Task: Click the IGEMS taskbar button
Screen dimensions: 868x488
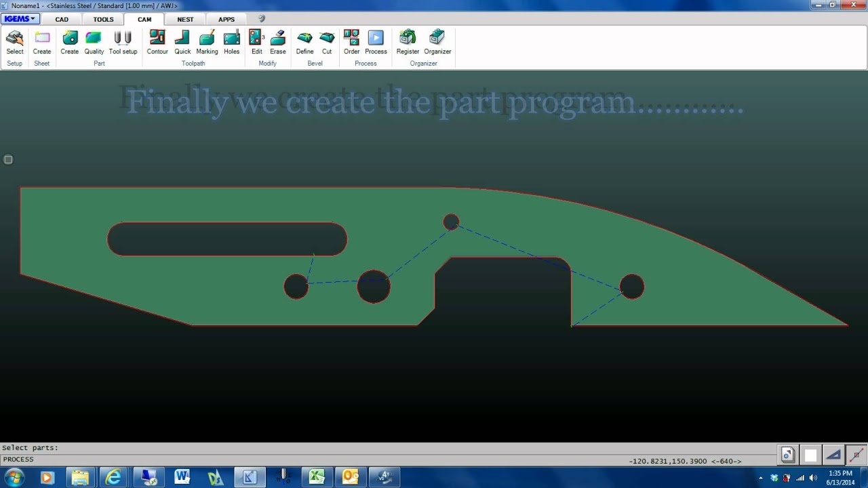Action: tap(249, 478)
